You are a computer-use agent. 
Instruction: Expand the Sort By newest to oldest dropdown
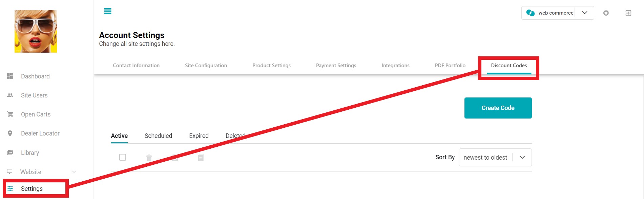[495, 157]
